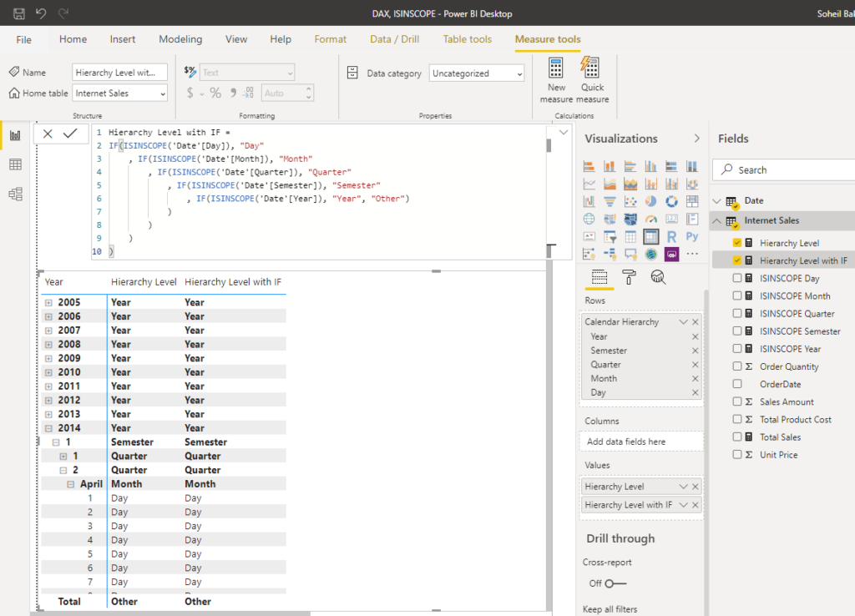
Task: Select the donut chart visual
Action: 672,202
